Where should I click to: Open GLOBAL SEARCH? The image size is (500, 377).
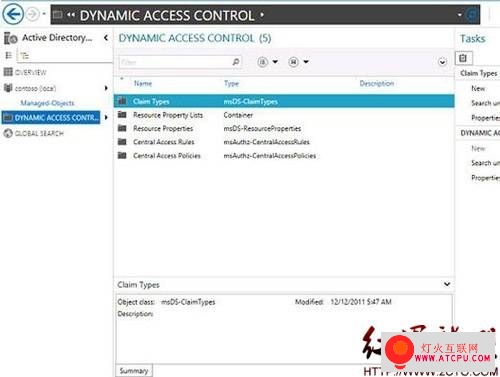39,133
